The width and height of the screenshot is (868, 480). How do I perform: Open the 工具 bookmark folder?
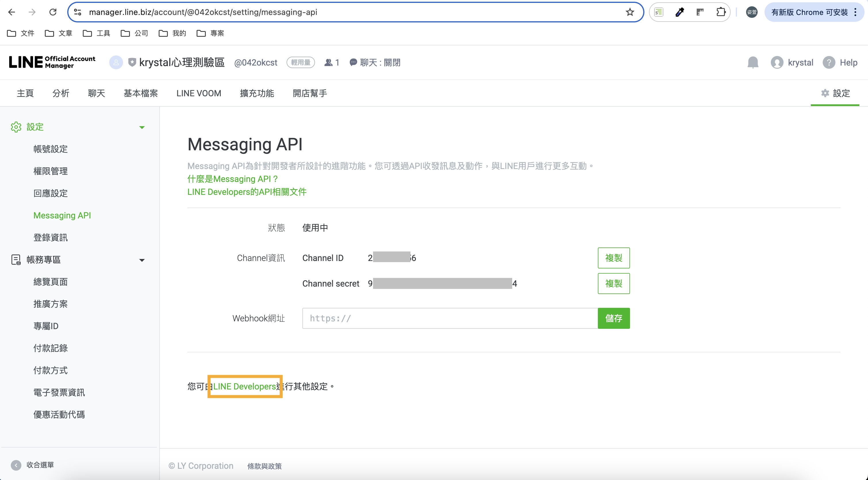pyautogui.click(x=96, y=33)
